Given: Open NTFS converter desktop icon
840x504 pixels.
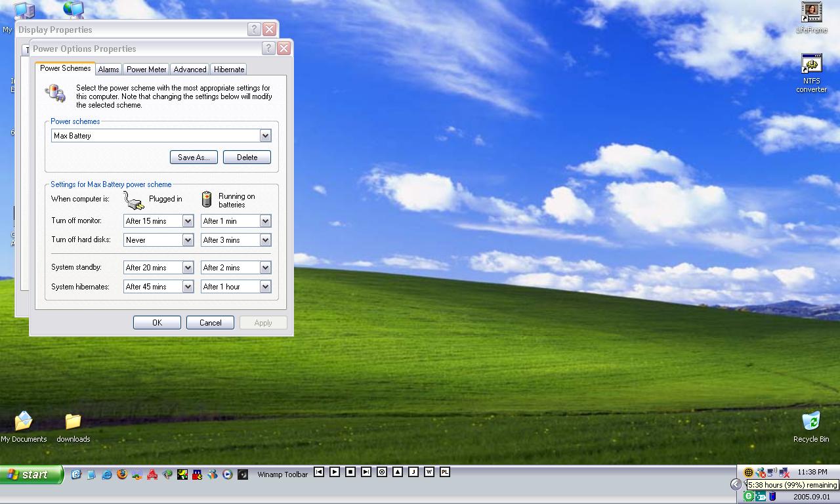Looking at the screenshot, I should pyautogui.click(x=812, y=73).
